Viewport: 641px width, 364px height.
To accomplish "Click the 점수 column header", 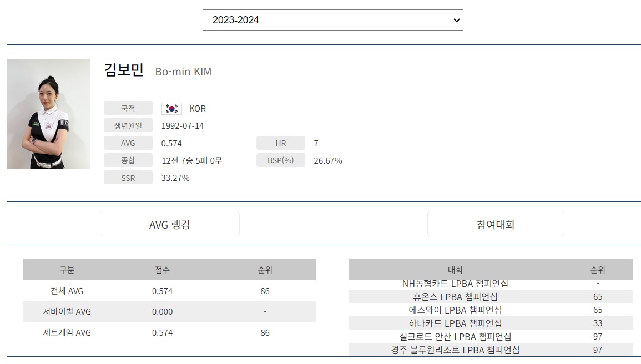I will 162,270.
